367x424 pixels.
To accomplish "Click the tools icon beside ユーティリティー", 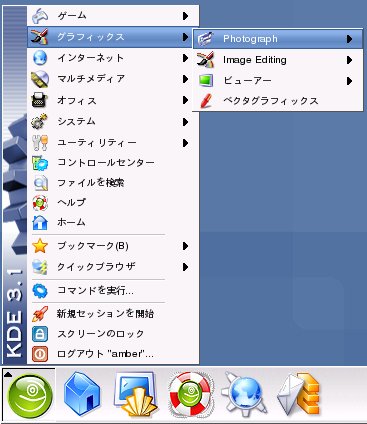I will click(40, 143).
